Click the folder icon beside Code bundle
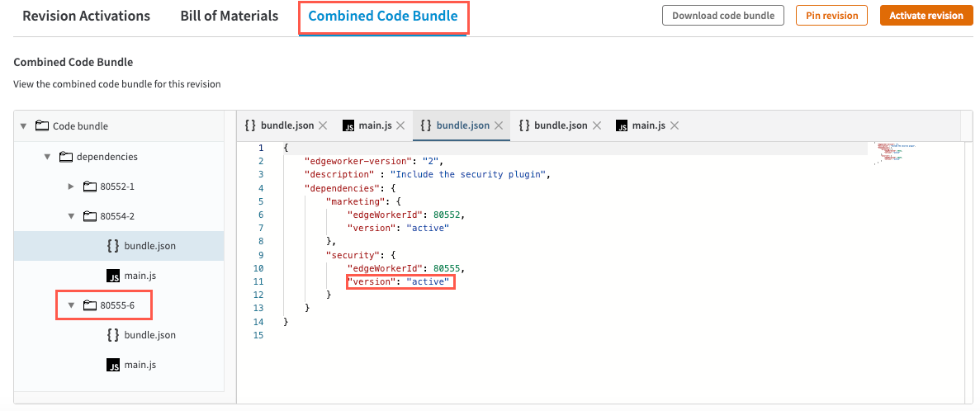980x411 pixels. 42,126
